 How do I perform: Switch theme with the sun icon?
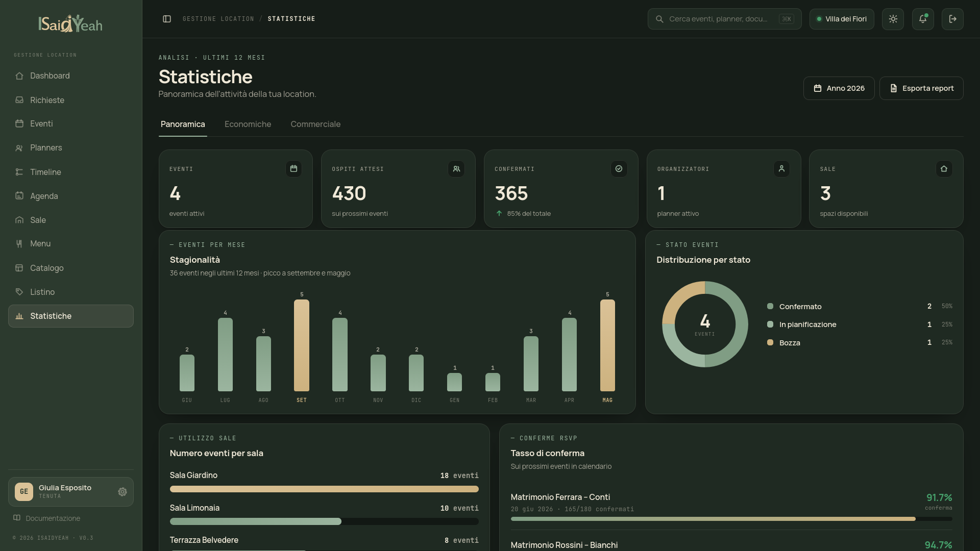(x=893, y=19)
